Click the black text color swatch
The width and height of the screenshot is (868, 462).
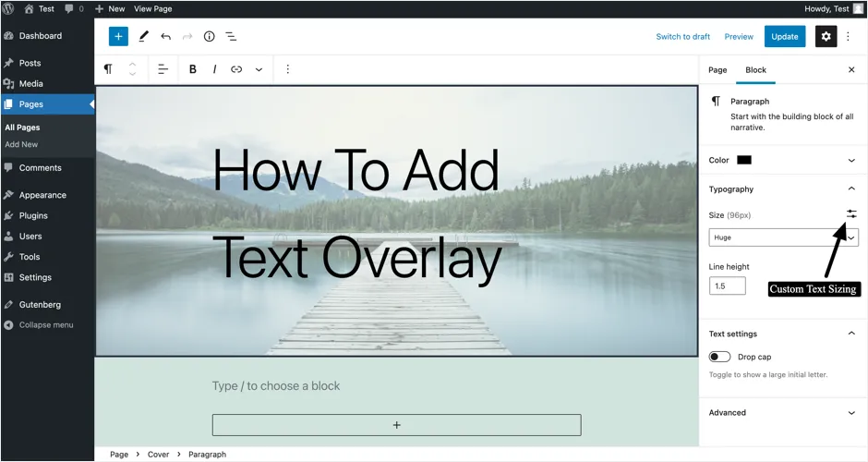(744, 160)
